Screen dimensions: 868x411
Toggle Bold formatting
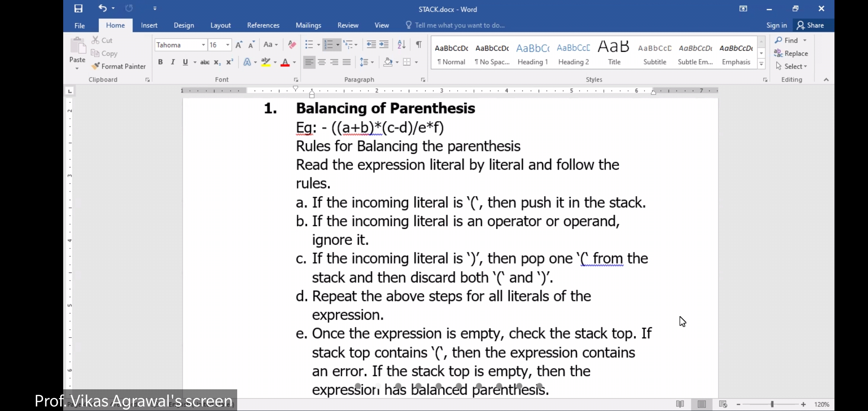point(160,62)
